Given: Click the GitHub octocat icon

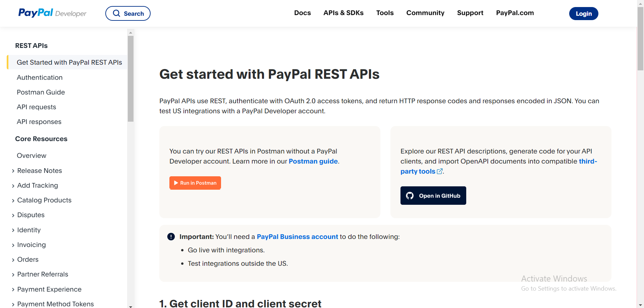Looking at the screenshot, I should (410, 196).
